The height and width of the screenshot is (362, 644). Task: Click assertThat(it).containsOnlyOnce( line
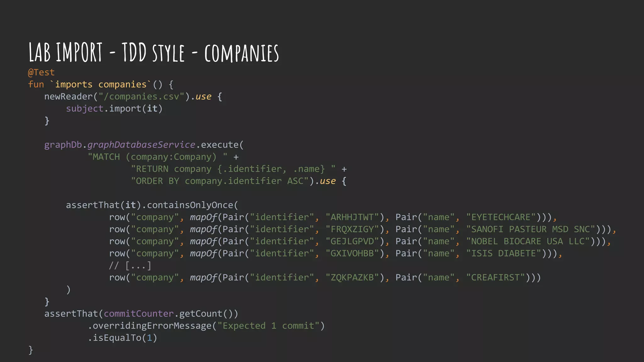click(x=152, y=205)
